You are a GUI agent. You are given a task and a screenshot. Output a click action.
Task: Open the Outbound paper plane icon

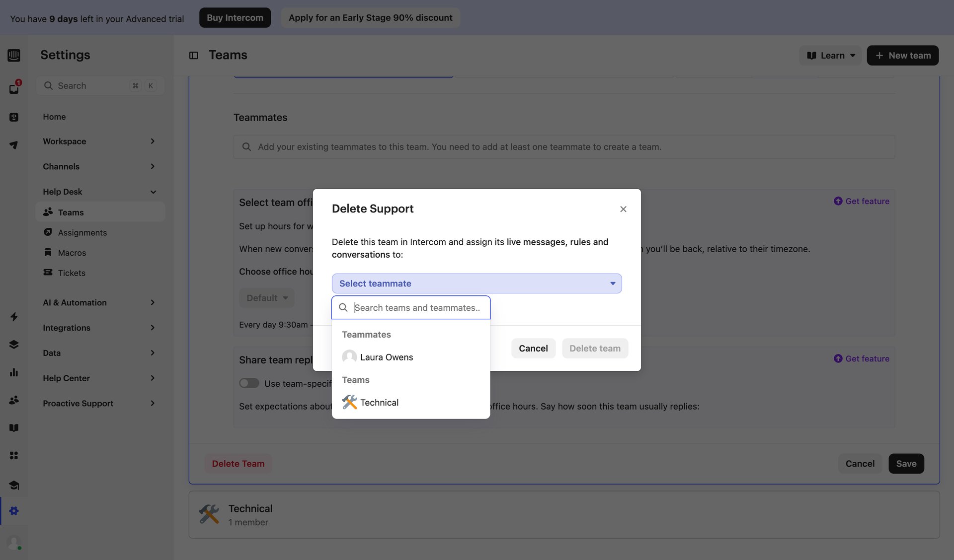tap(13, 144)
